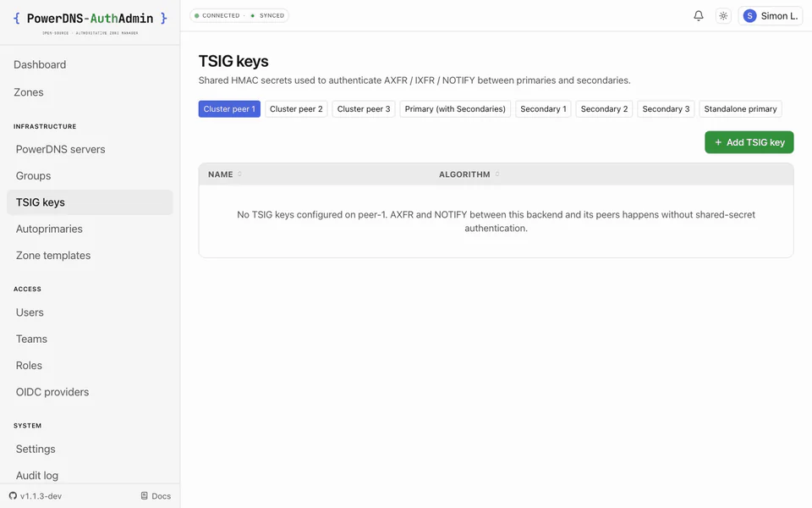Select the Cluster peer 3 tab
The image size is (812, 508).
(364, 109)
